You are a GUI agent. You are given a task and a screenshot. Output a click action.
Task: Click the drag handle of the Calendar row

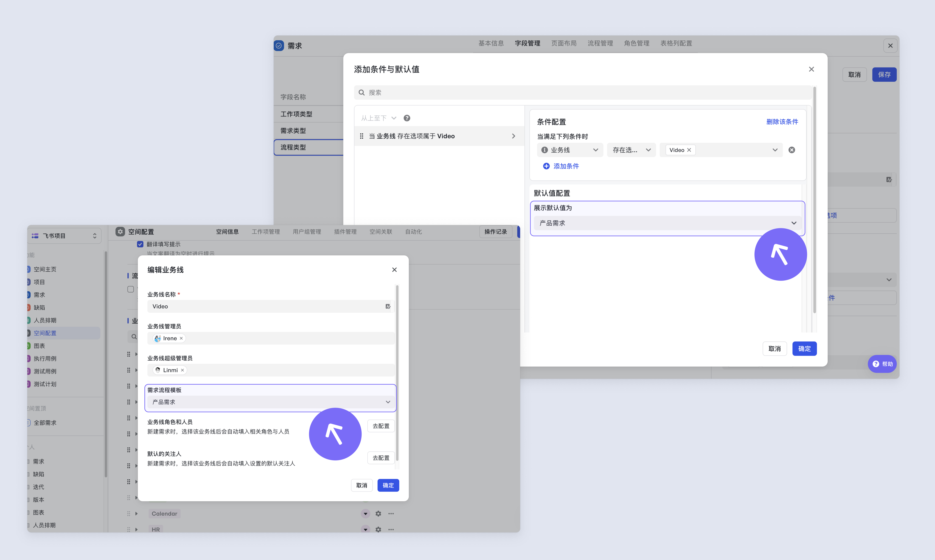point(129,514)
